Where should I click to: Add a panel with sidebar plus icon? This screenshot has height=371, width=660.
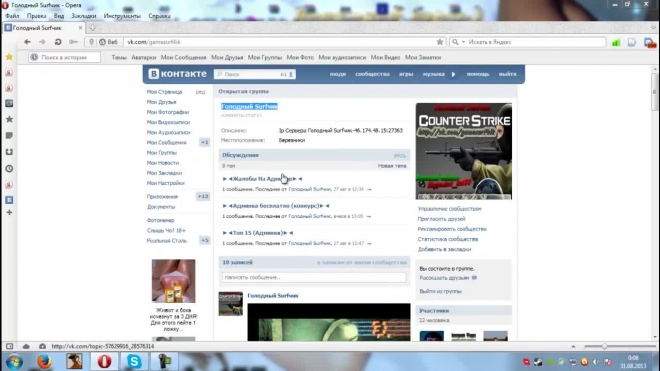[x=9, y=212]
